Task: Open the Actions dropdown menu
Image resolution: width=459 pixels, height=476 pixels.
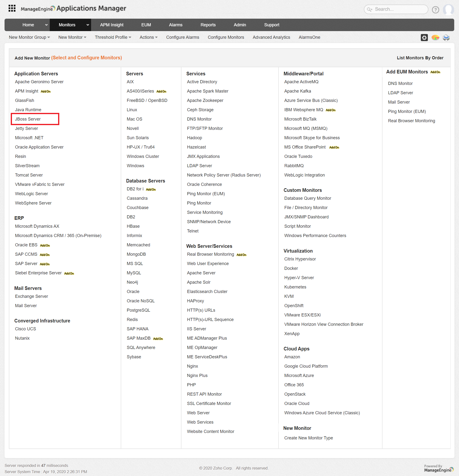Action: point(148,37)
